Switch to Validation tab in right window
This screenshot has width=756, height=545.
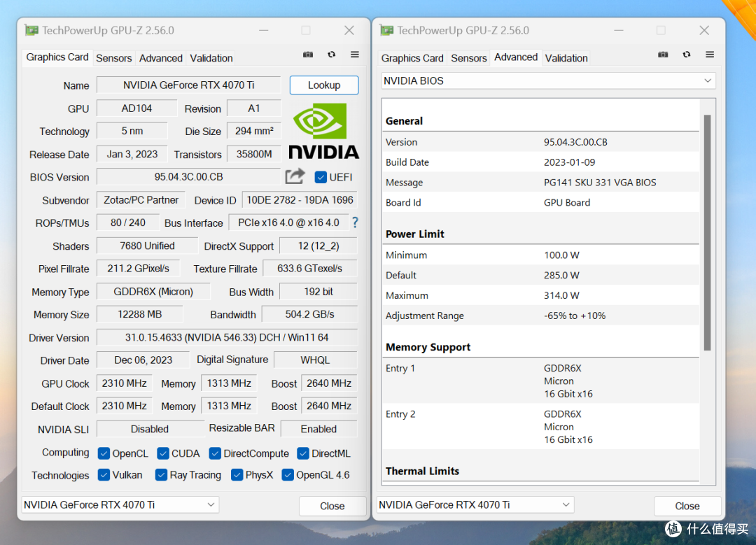tap(566, 58)
